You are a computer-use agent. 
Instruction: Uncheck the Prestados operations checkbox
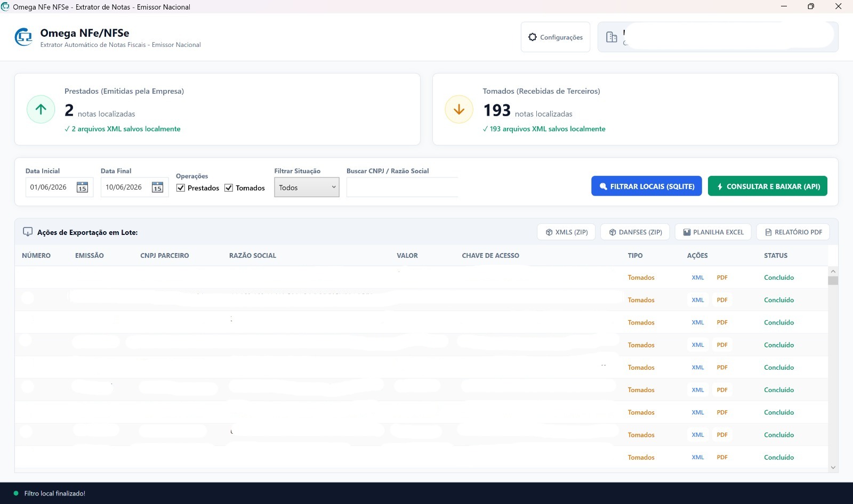click(x=181, y=188)
